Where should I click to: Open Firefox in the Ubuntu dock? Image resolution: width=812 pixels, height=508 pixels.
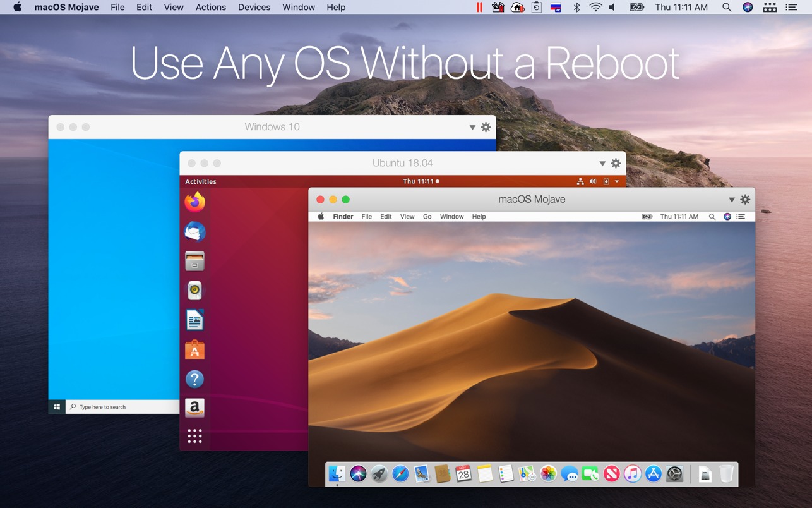click(x=194, y=202)
